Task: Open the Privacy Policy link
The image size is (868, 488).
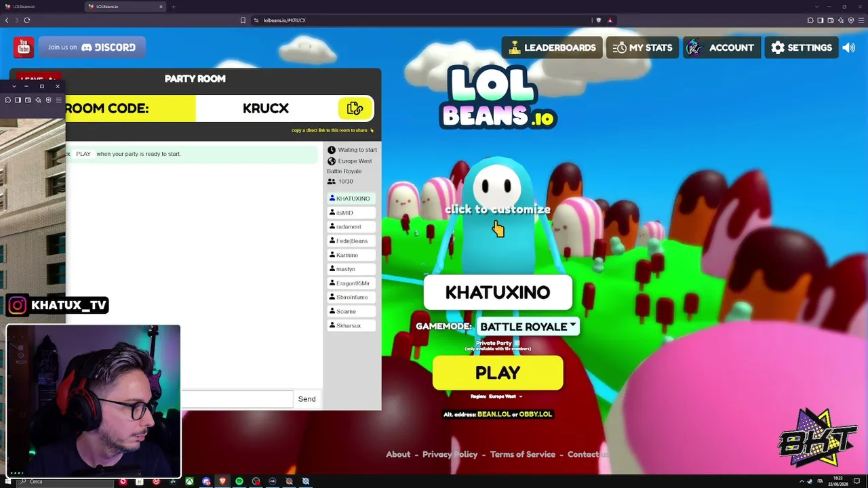Action: point(450,454)
